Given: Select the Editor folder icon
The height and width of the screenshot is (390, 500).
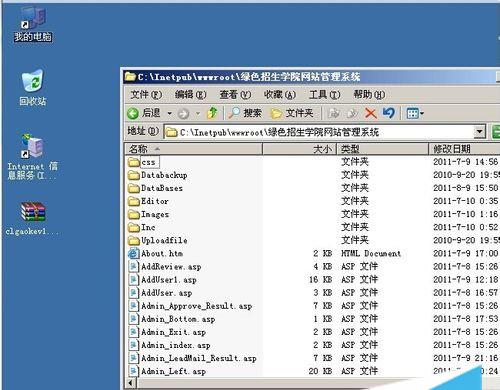Looking at the screenshot, I should pyautogui.click(x=134, y=201).
